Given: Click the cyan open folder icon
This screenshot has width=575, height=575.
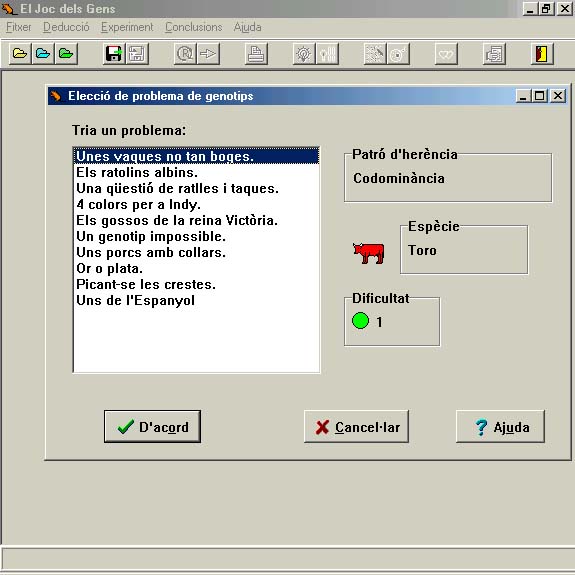Looking at the screenshot, I should click(x=43, y=54).
